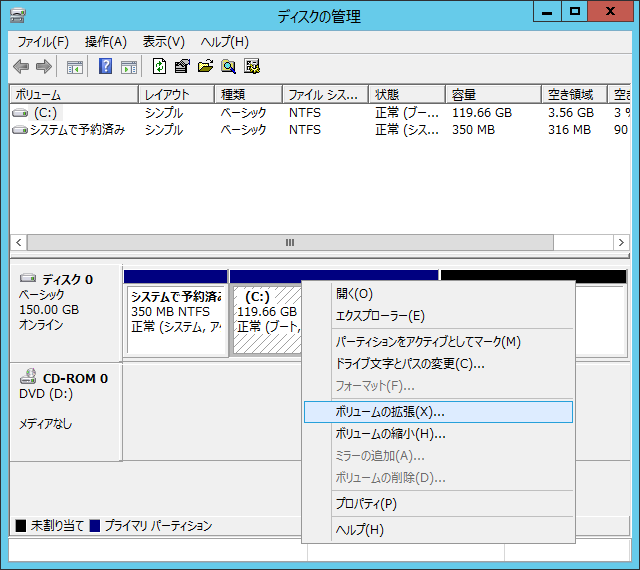
Task: Open the ヘルプ(H) menu in the menu bar
Action: pos(224,42)
